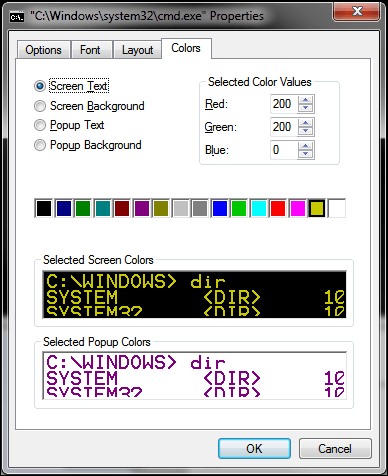Pick the bright red color swatch
The height and width of the screenshot is (476, 388).
pos(278,209)
